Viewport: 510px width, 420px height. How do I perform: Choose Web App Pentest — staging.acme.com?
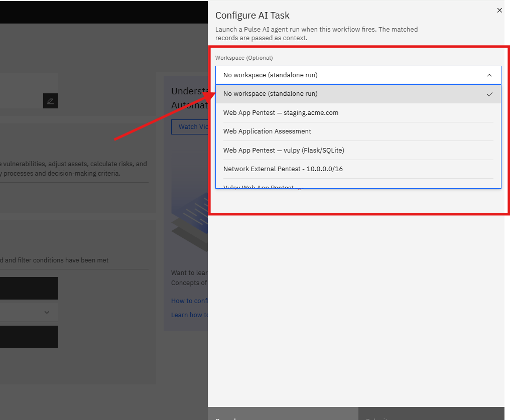click(x=358, y=113)
